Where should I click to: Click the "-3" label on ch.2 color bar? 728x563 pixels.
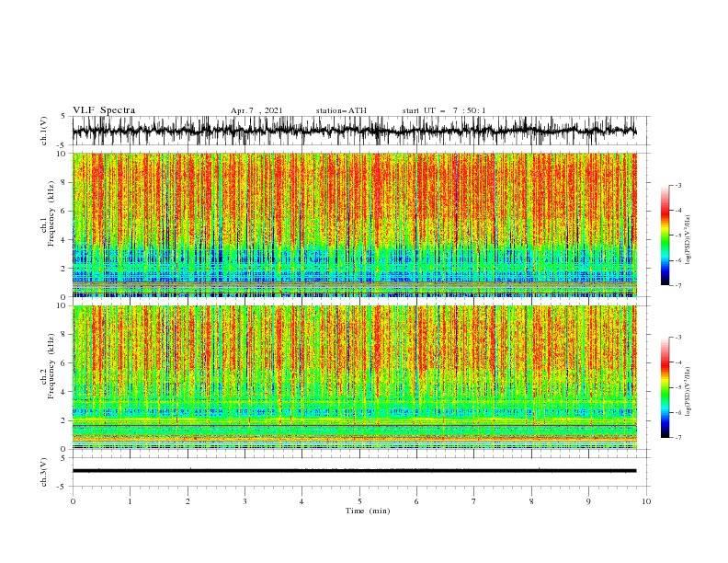678,338
